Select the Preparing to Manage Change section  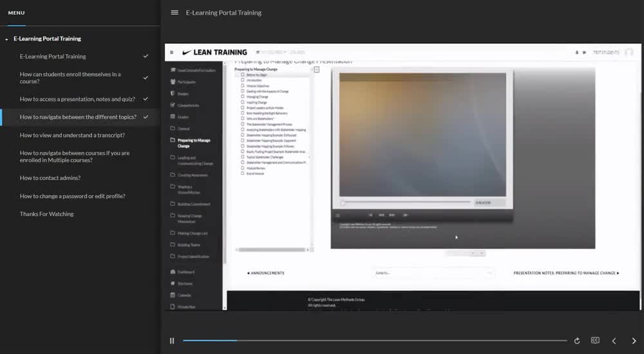(x=191, y=143)
